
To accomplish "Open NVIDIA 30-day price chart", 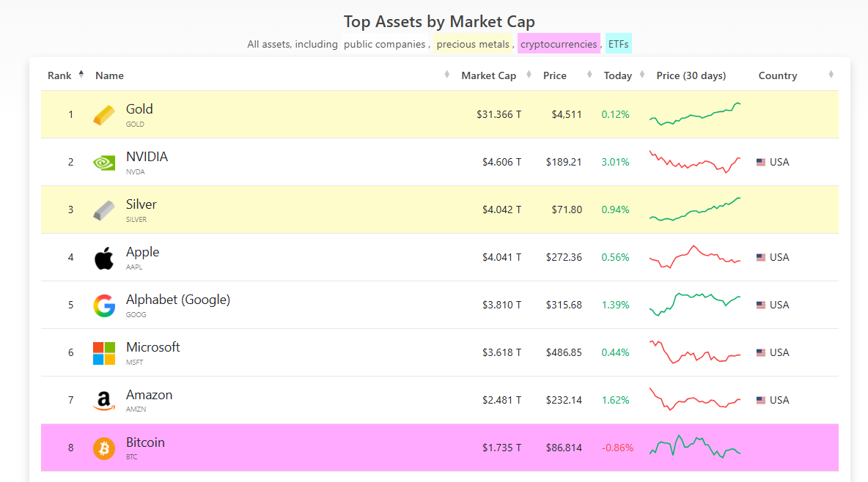I will (x=695, y=161).
